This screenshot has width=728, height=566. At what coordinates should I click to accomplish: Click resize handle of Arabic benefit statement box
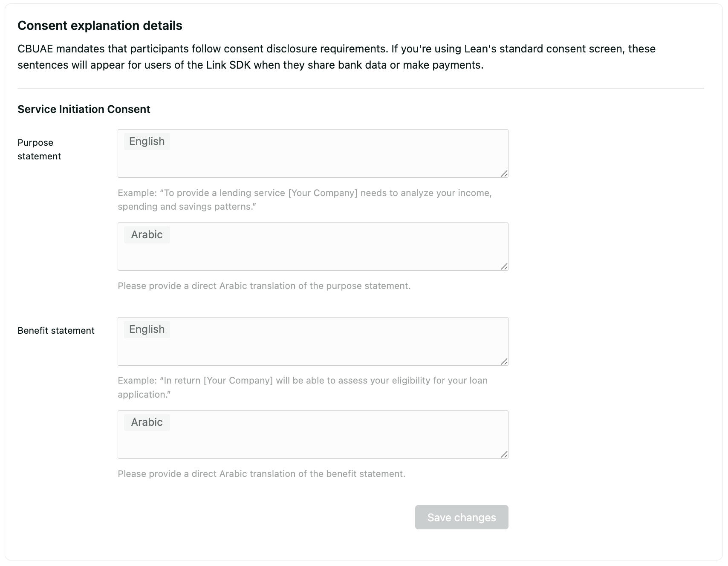[504, 454]
